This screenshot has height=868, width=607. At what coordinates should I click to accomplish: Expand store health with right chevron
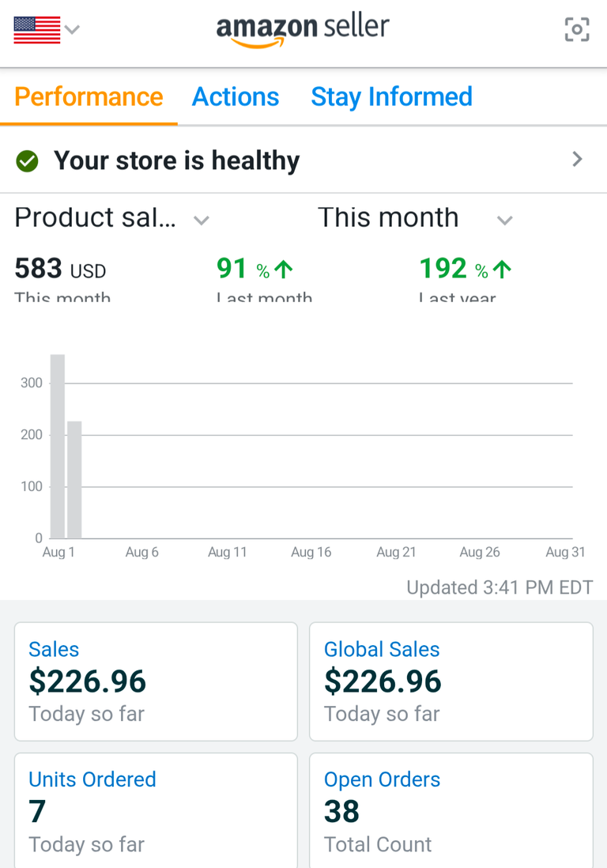(x=577, y=160)
